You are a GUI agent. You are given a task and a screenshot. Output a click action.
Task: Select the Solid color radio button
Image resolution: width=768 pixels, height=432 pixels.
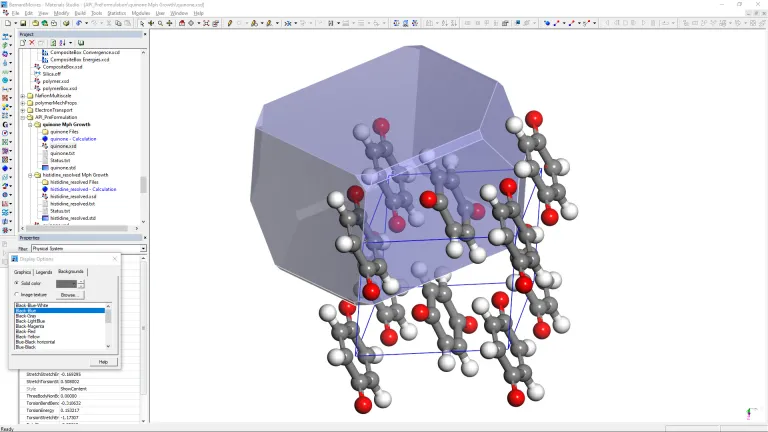tap(17, 283)
